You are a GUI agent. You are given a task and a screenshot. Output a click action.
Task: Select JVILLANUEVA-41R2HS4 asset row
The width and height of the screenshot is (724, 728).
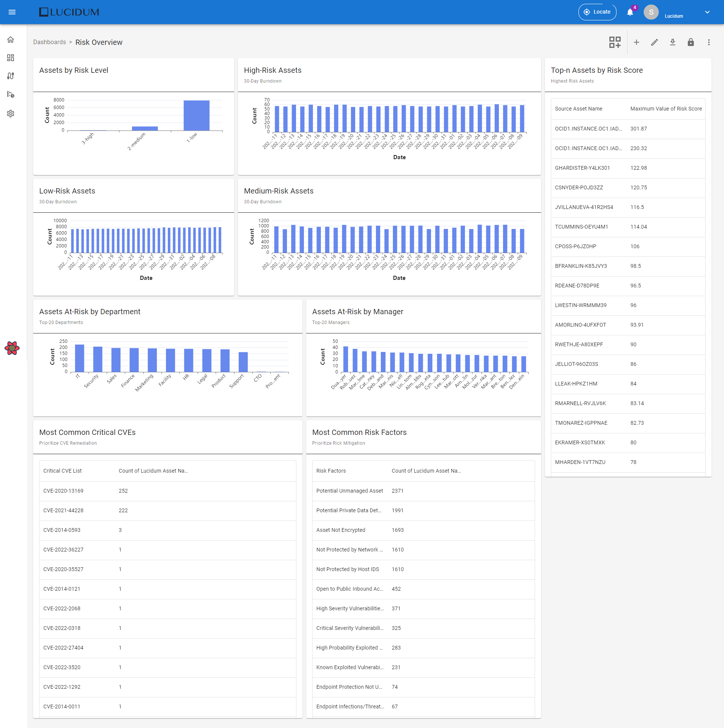point(628,207)
